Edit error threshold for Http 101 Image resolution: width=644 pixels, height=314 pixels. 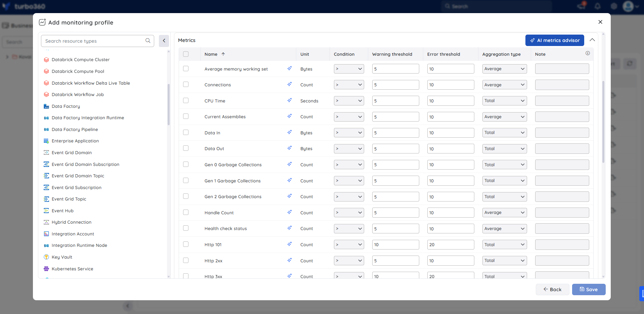450,245
